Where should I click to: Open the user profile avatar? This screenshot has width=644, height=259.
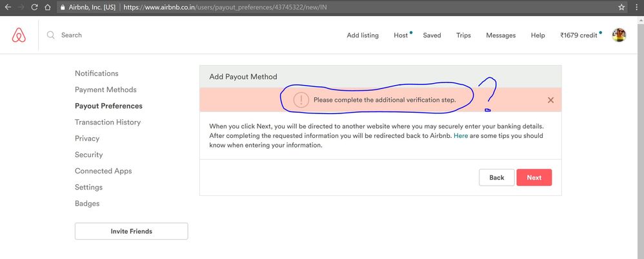(619, 35)
